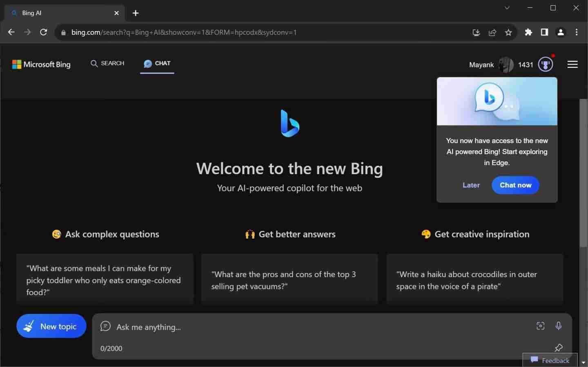Open the browser extensions puzzle icon
Viewport: 588px width, 367px height.
tap(528, 33)
